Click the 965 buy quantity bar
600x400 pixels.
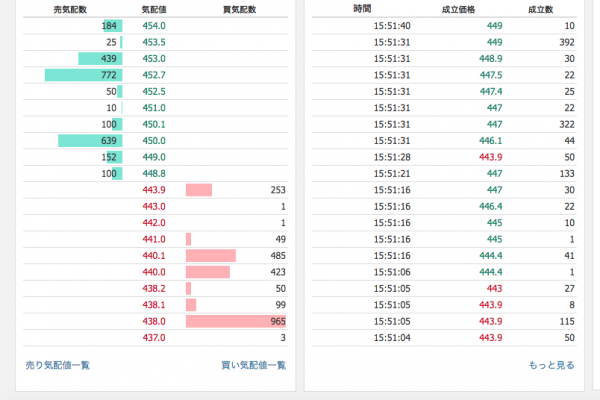[236, 321]
